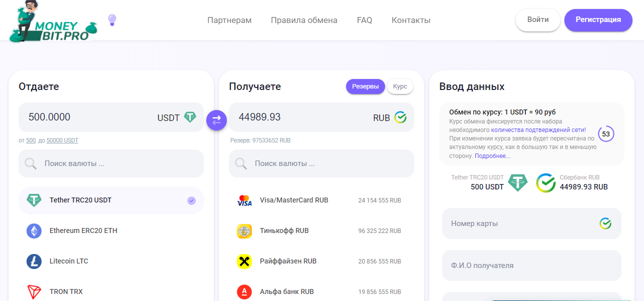The image size is (644, 301).
Task: Click the maximum 50000 USDT link
Action: [62, 140]
